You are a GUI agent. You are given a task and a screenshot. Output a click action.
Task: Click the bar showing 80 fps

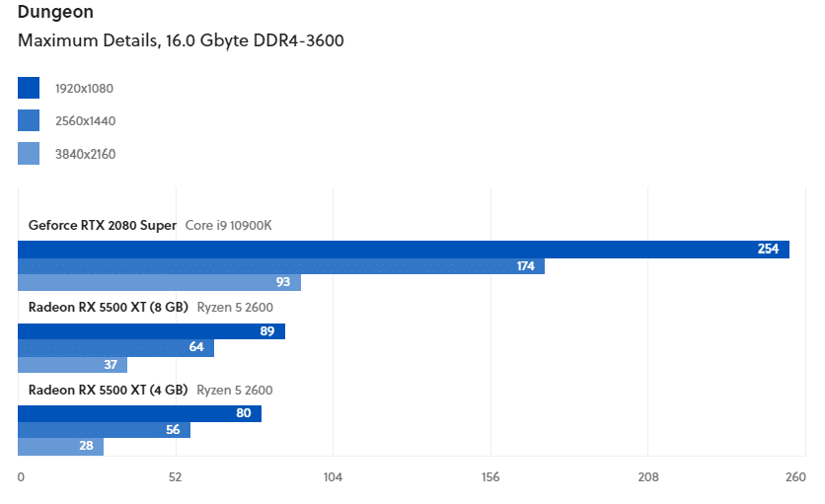point(139,413)
